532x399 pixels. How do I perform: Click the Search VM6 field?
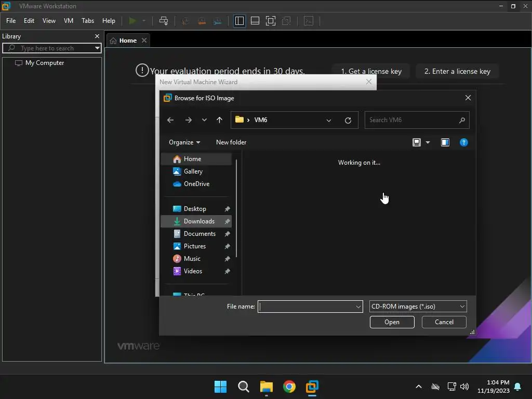click(417, 120)
